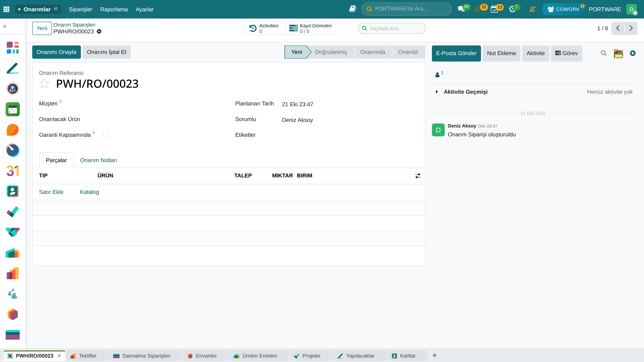Click Onarımı İptal Et button

106,52
